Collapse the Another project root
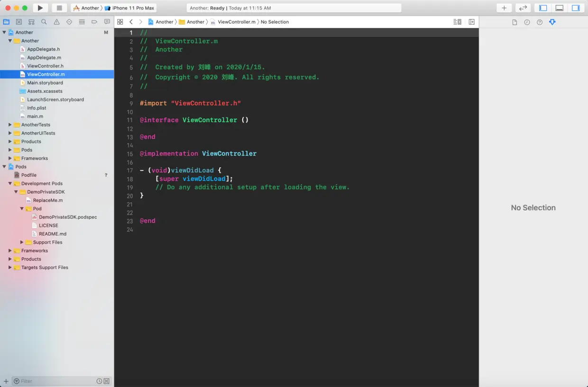The width and height of the screenshot is (588, 387). point(4,33)
